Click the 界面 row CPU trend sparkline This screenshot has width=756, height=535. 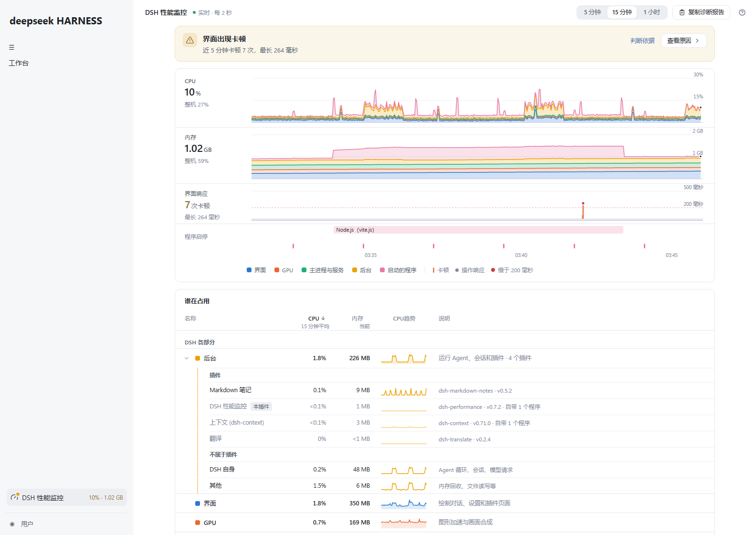[x=404, y=503]
